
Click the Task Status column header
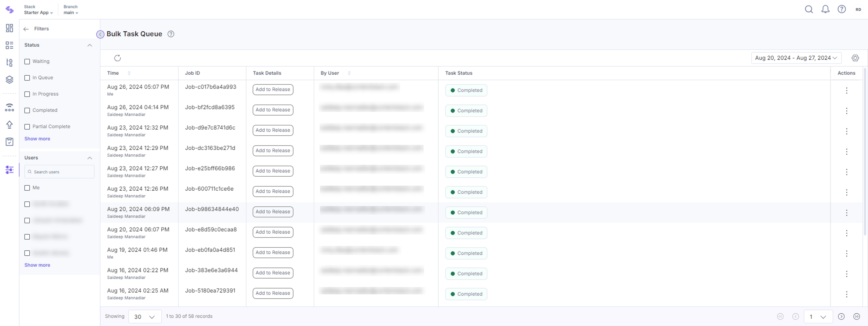[x=459, y=73]
